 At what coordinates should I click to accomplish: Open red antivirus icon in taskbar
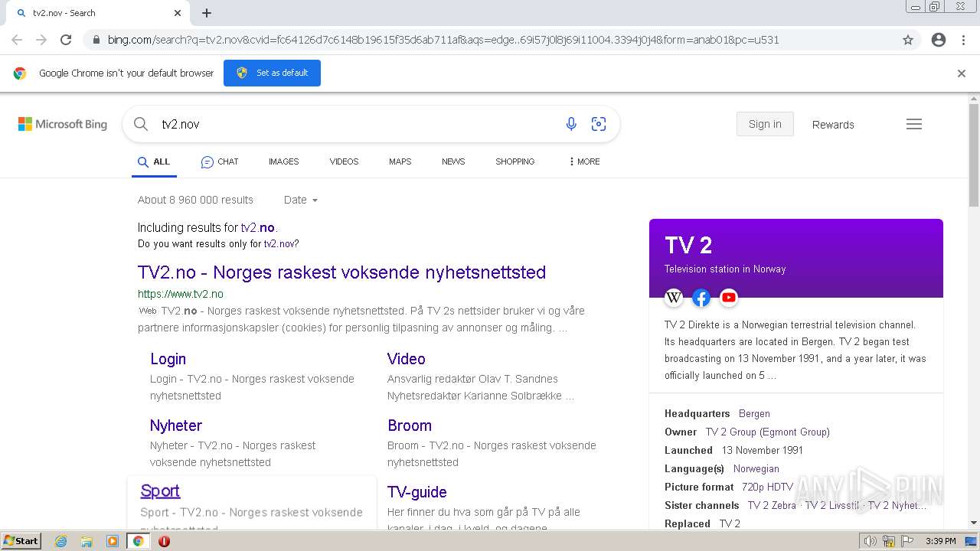(x=164, y=541)
